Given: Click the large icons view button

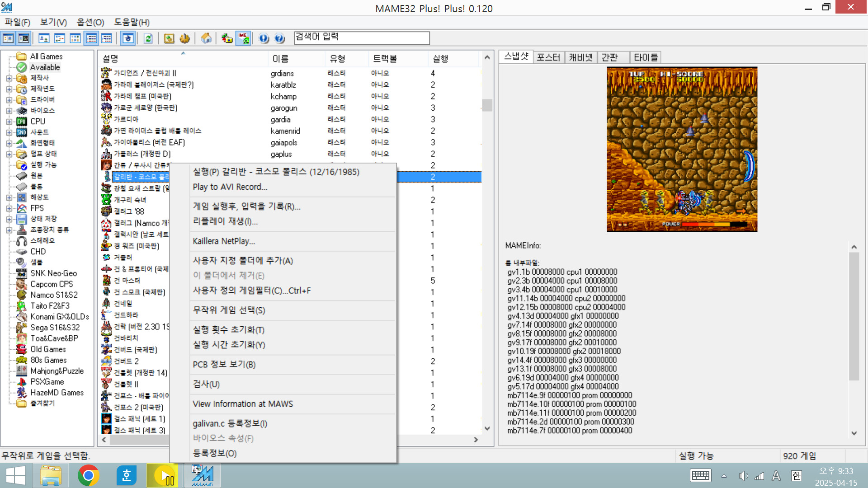Looking at the screenshot, I should tap(44, 38).
